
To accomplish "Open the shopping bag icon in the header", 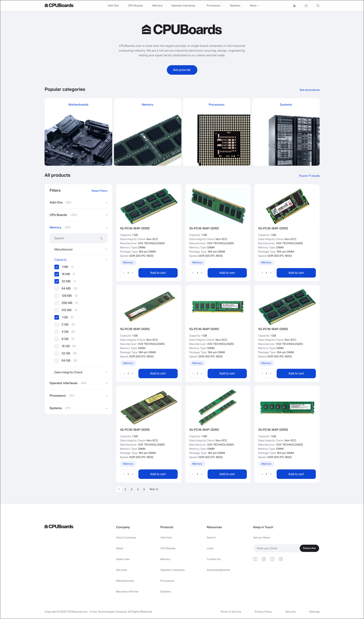I will click(306, 5).
